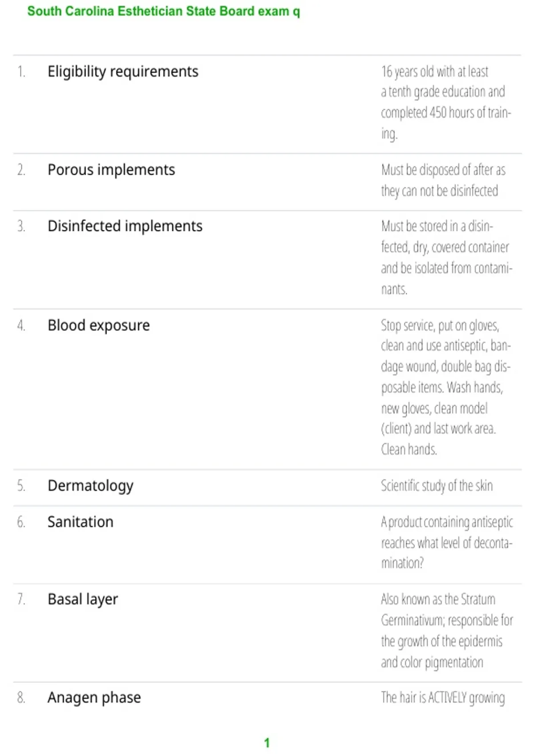Viewport: 534px width, 756px height.
Task: Click the 'Dermatology' term
Action: click(90, 486)
